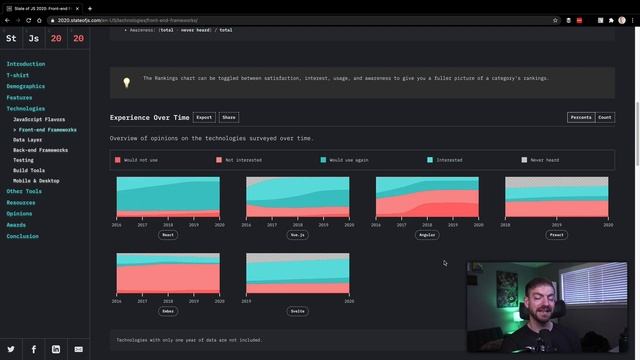Bookmark page with star icon
640x360 pixels.
point(555,20)
